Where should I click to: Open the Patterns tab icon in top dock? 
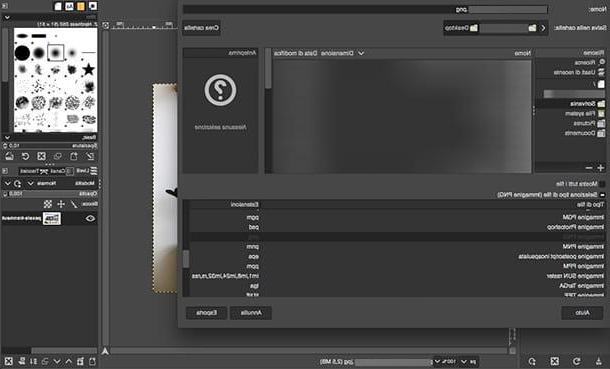[x=81, y=6]
